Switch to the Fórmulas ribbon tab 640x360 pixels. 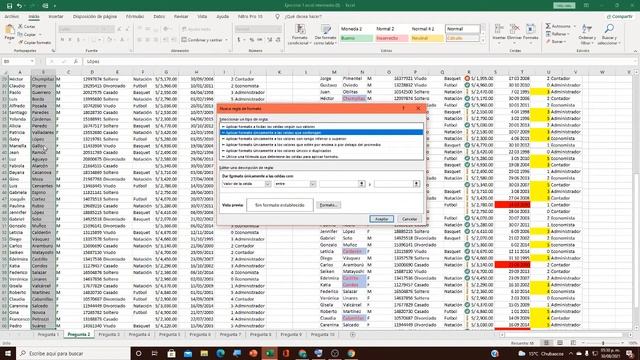tap(135, 17)
